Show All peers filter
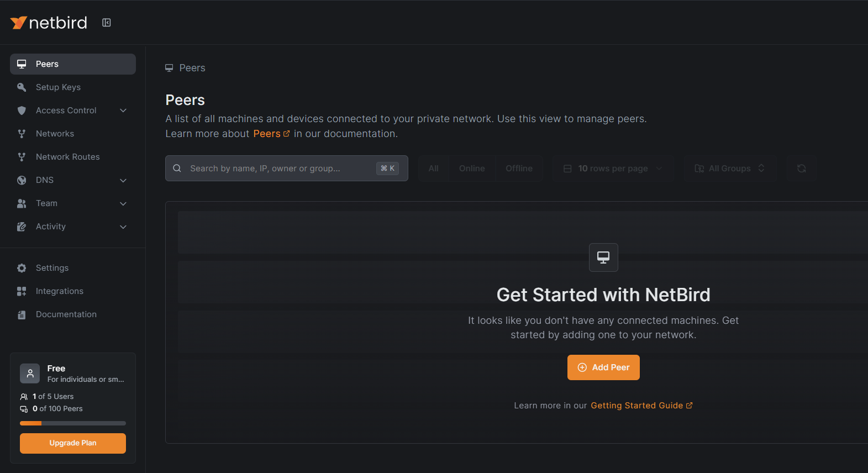 pos(434,169)
